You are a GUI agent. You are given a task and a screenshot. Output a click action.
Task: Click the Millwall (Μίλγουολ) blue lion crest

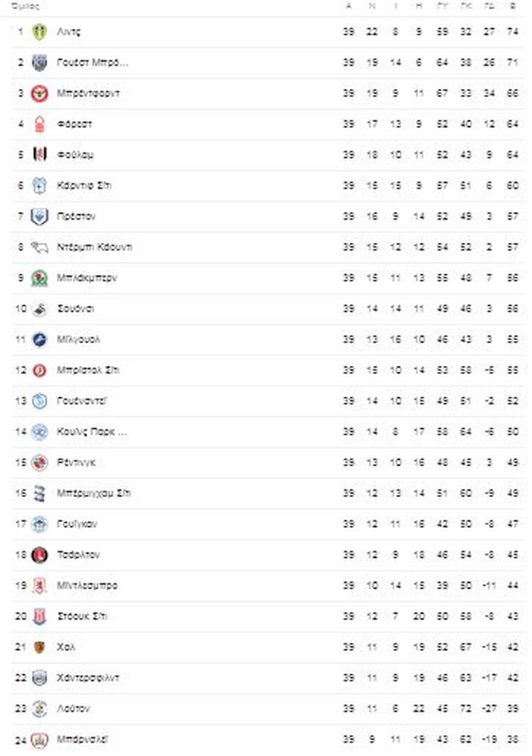[x=40, y=339]
